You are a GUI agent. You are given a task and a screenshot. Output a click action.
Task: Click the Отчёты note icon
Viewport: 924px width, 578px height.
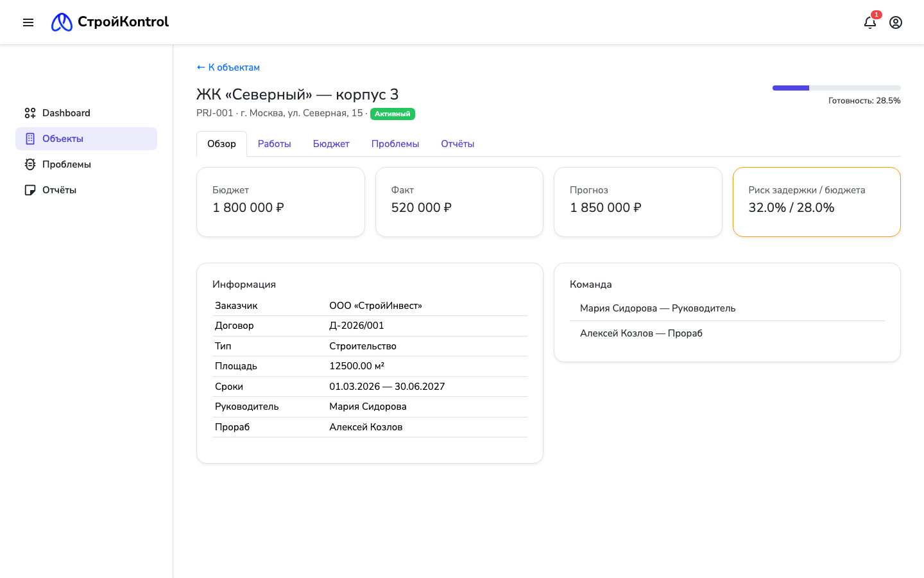30,190
